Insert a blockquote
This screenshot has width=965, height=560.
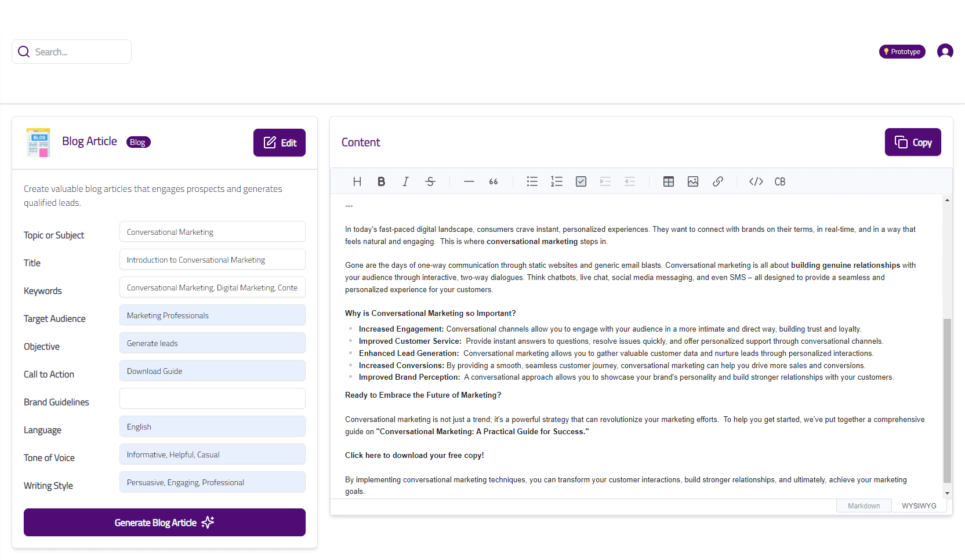coord(494,181)
